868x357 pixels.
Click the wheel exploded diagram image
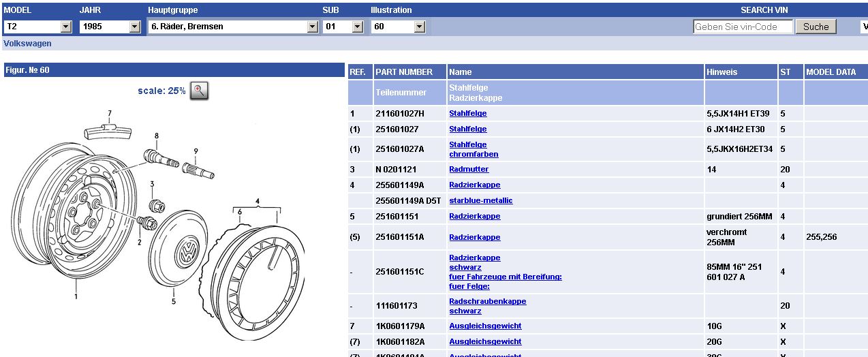[164, 225]
